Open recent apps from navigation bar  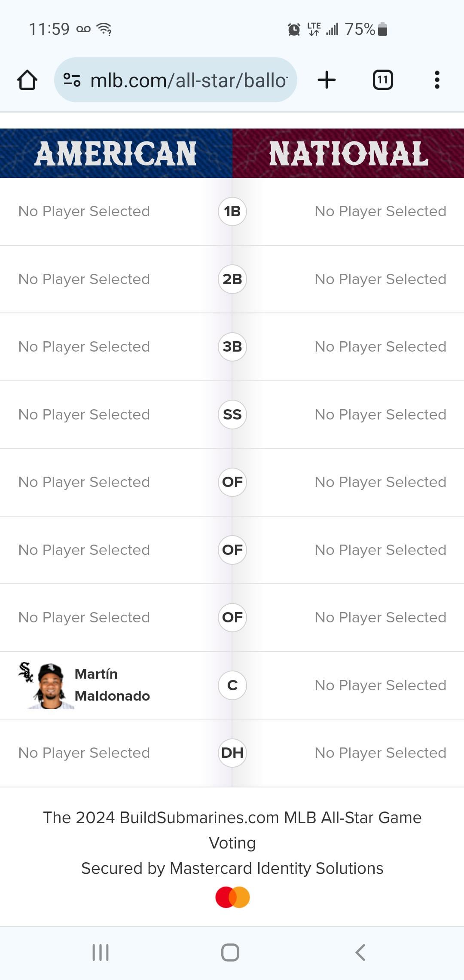[101, 952]
